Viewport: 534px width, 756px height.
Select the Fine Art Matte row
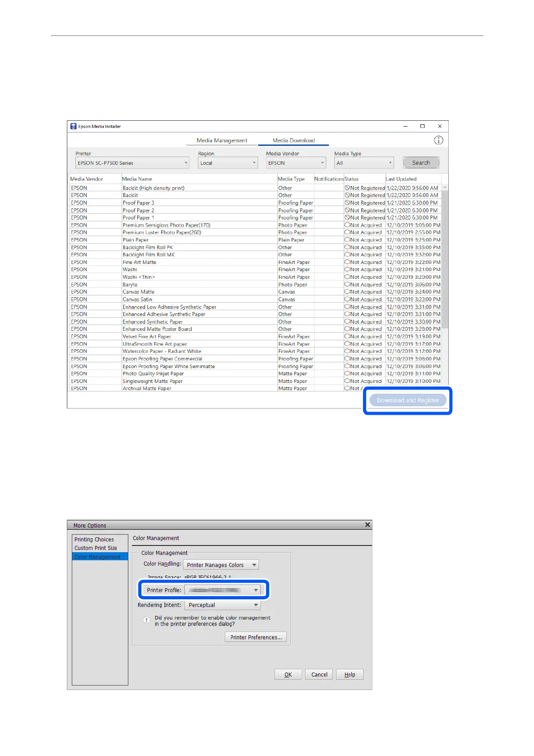(255, 262)
